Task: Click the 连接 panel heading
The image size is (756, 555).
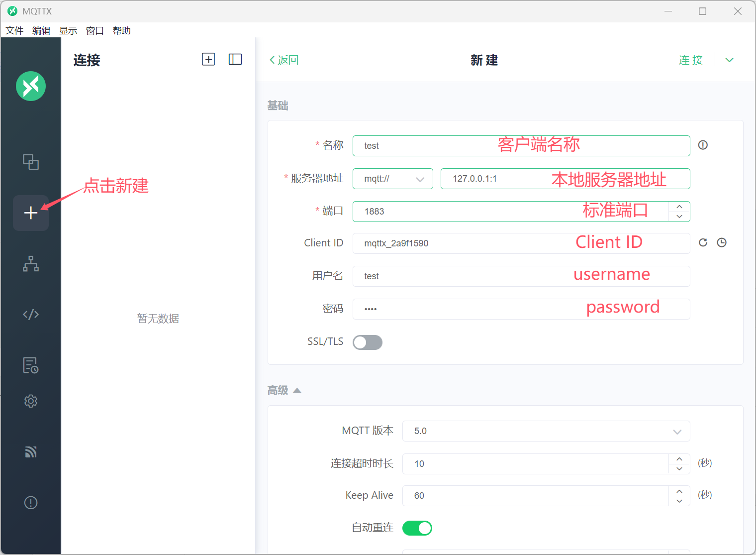Action: click(87, 60)
